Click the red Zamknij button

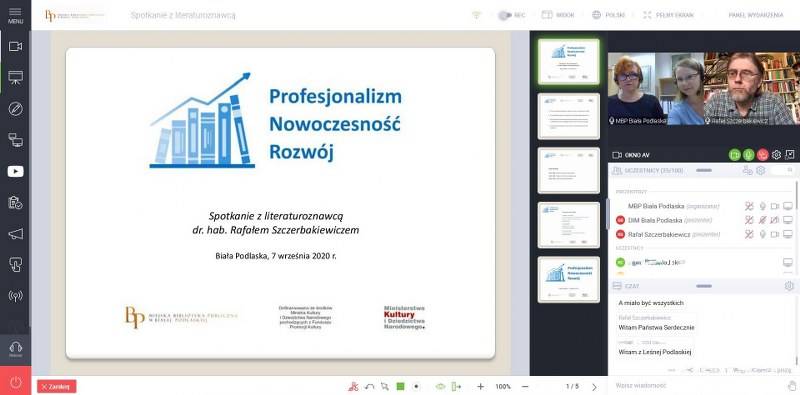[x=57, y=386]
